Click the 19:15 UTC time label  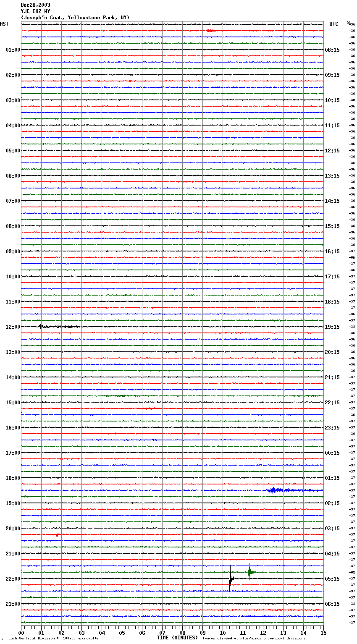click(x=332, y=327)
